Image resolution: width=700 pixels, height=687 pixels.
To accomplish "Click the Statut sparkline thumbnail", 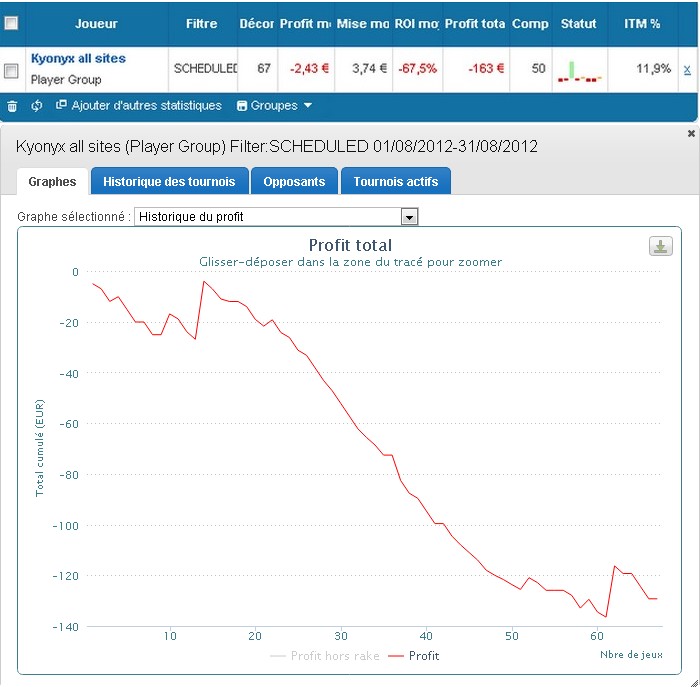I will click(579, 72).
